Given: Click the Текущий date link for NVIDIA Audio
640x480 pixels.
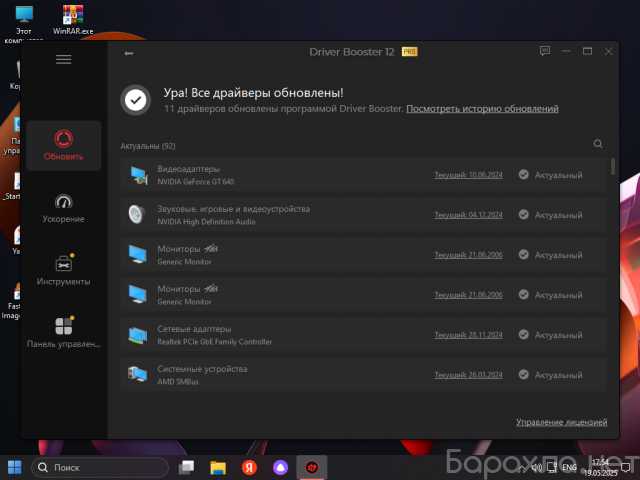Looking at the screenshot, I should [468, 215].
